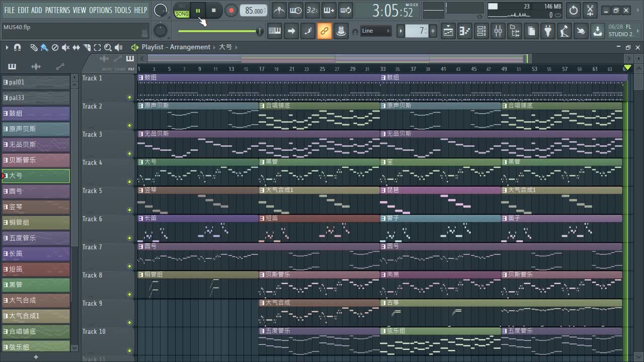Screen dimensions: 644x362
Task: Click the save/export download icon
Action: pyautogui.click(x=597, y=31)
